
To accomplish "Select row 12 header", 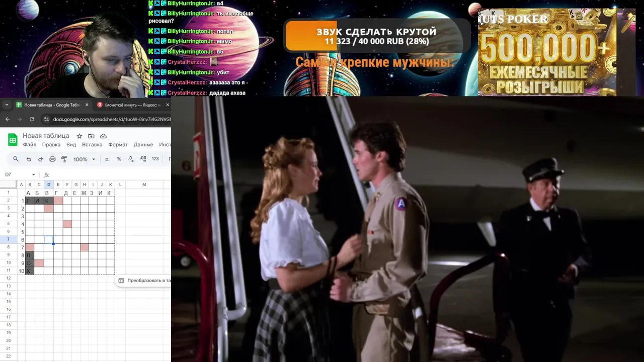I will click(x=9, y=278).
